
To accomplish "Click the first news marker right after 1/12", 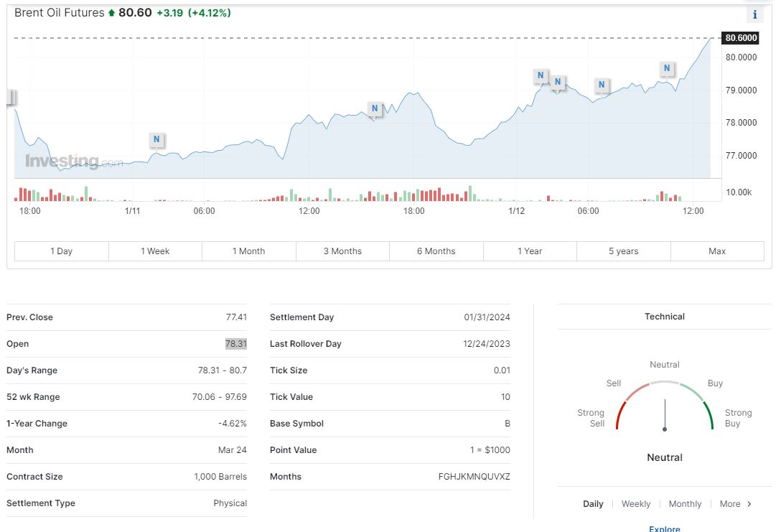I will [x=541, y=75].
